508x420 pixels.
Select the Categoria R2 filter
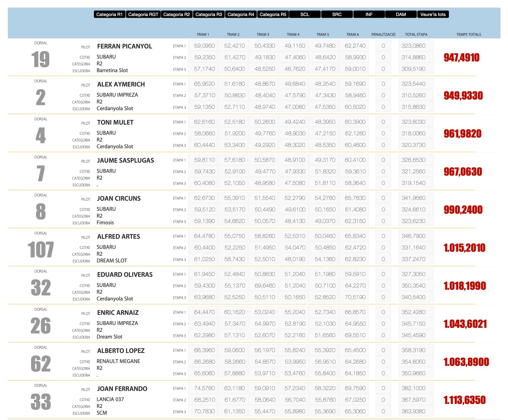click(177, 14)
